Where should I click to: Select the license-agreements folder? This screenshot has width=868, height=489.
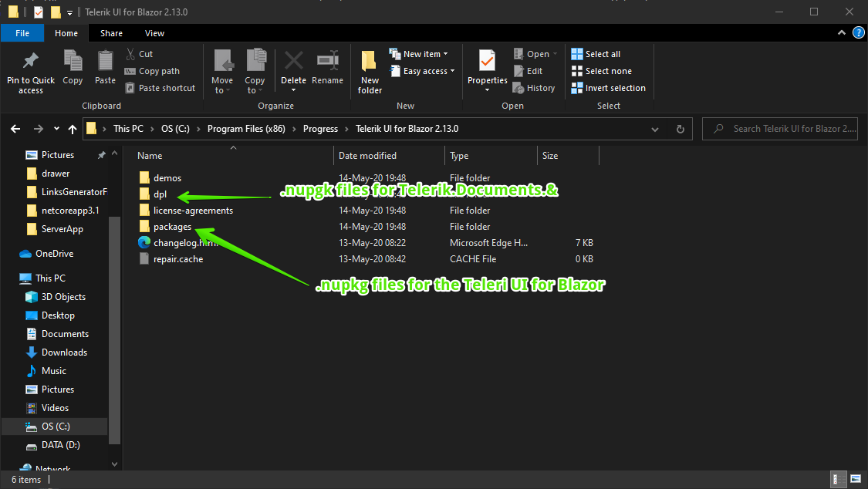point(193,211)
